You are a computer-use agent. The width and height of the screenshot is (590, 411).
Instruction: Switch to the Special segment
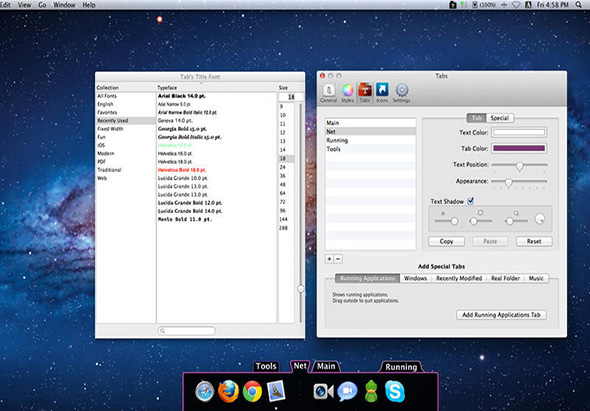point(499,118)
